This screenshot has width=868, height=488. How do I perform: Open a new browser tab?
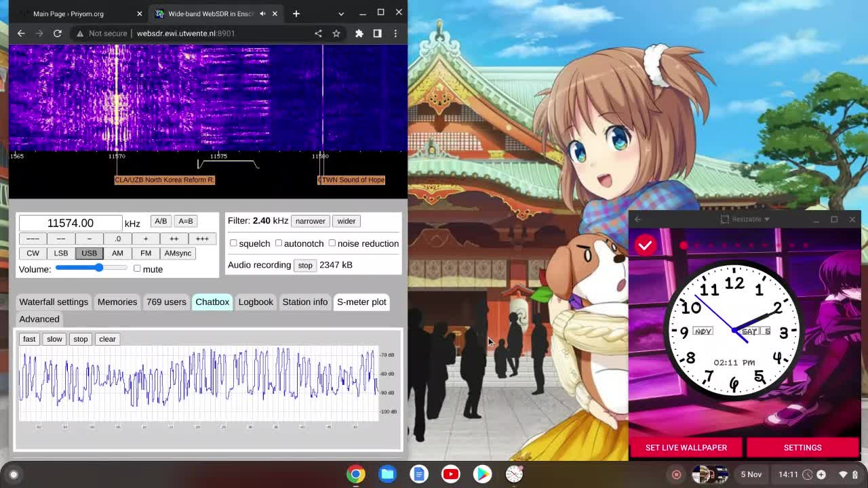pos(296,14)
